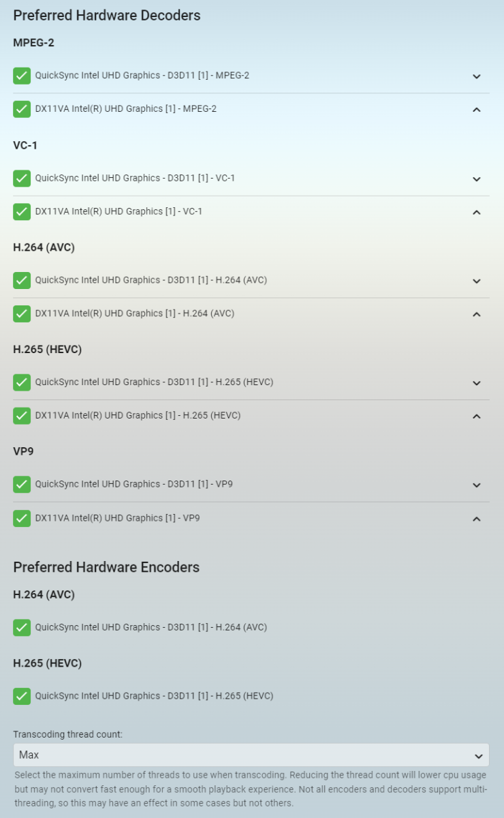Move DX11VA MPEG-2 decoder up
Screen dimensions: 504x818
tap(477, 110)
